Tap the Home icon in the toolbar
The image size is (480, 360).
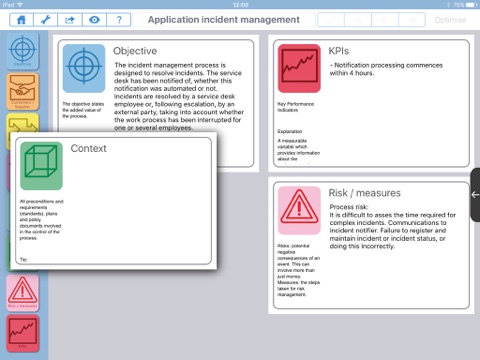(x=21, y=20)
